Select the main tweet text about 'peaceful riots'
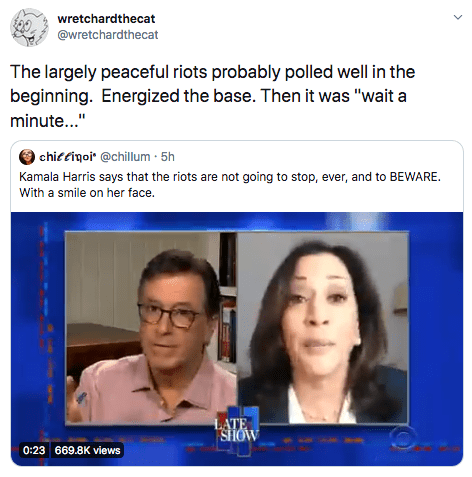Screen dimensions: 472x477 (x=213, y=96)
